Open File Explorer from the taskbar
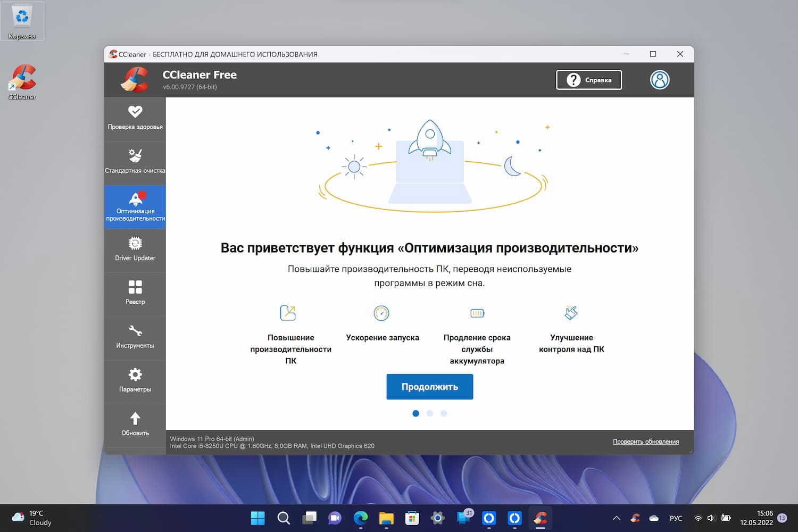 [386, 518]
